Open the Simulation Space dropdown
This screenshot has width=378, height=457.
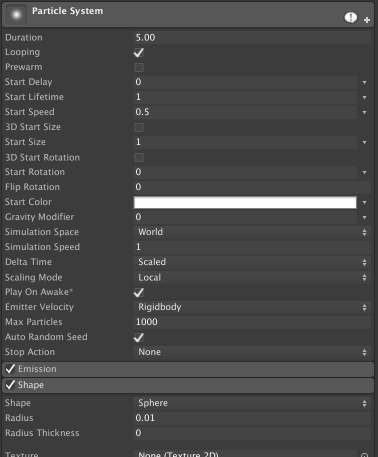click(x=252, y=232)
